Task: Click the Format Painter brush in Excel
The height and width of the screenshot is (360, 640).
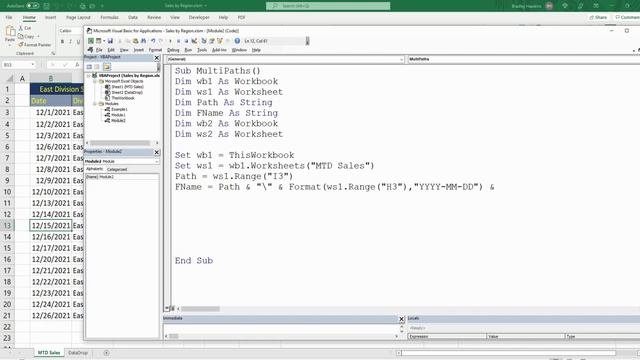Action: [21, 45]
